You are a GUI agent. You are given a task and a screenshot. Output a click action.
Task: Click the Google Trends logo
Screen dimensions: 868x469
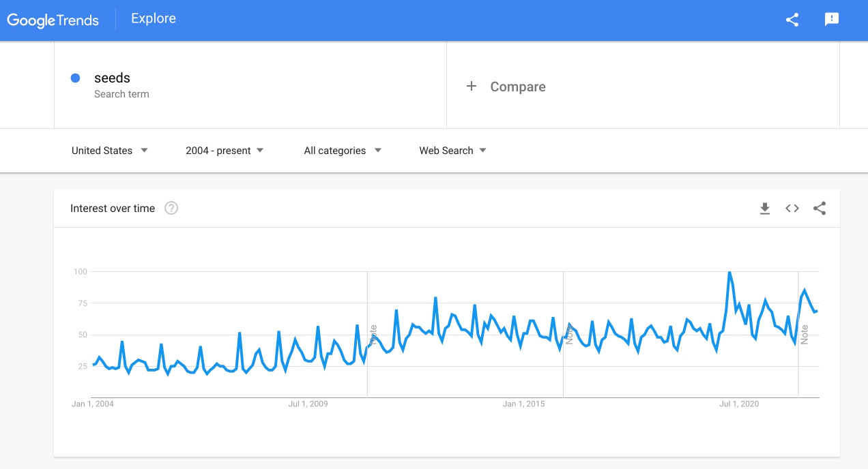click(53, 20)
